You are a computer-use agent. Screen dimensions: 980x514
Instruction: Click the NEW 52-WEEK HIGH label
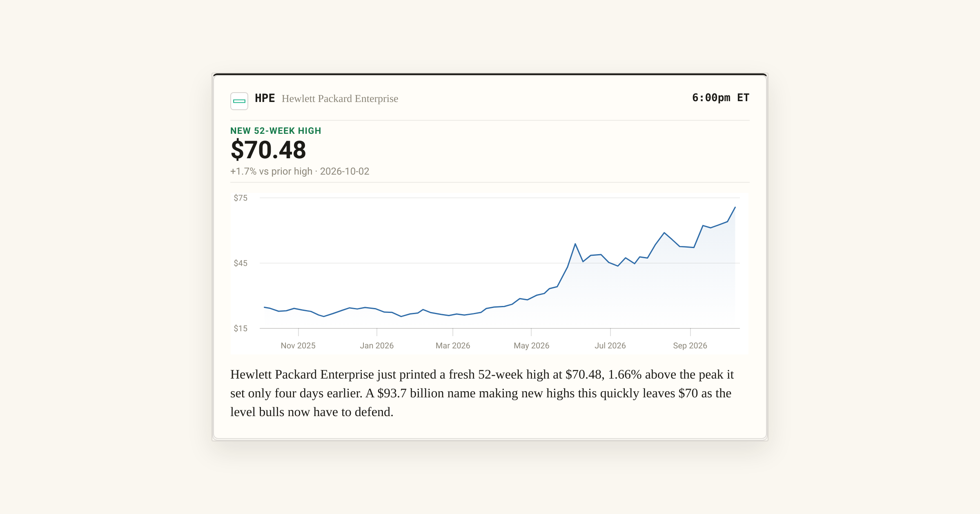[276, 131]
